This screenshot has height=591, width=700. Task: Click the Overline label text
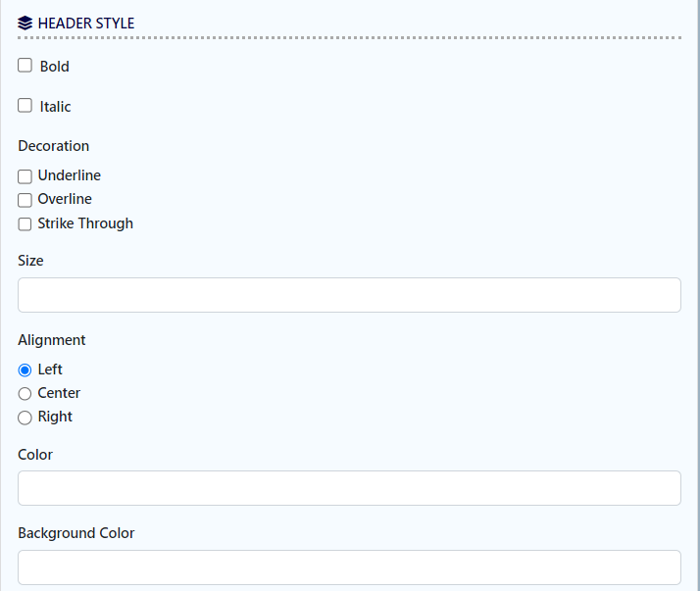coord(65,199)
